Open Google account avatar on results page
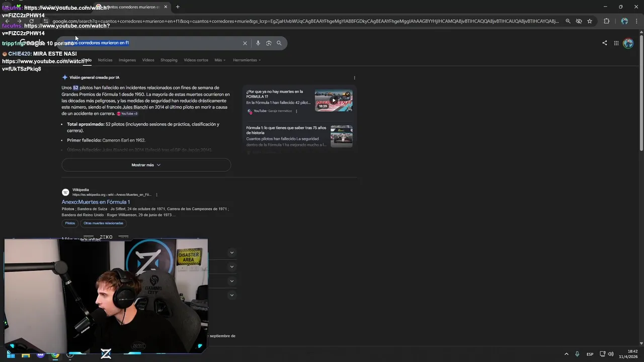The height and width of the screenshot is (362, 644). pyautogui.click(x=628, y=43)
